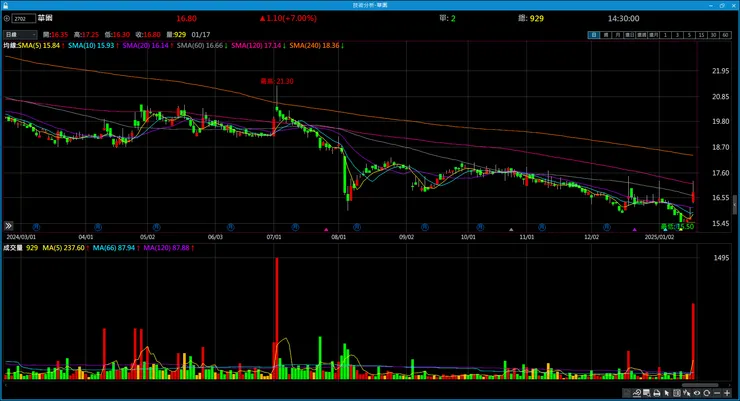The image size is (740, 401).
Task: Click the 成交量 volume panel label
Action: point(13,248)
